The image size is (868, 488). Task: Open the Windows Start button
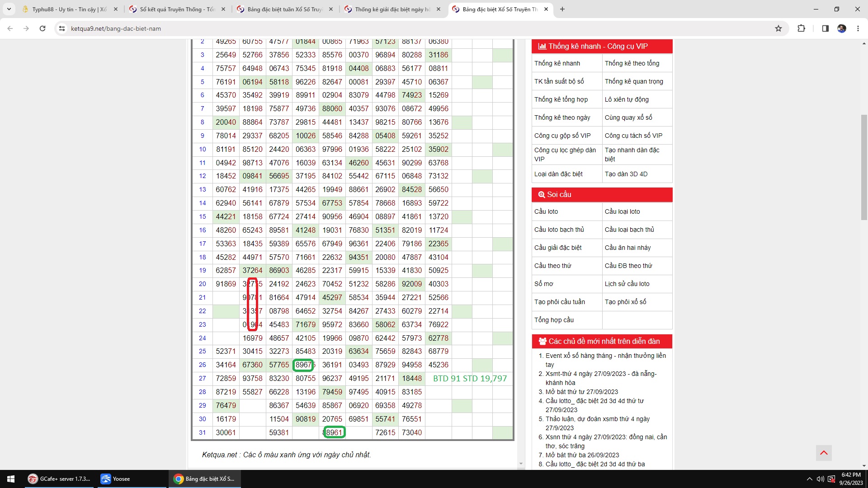tap(11, 479)
